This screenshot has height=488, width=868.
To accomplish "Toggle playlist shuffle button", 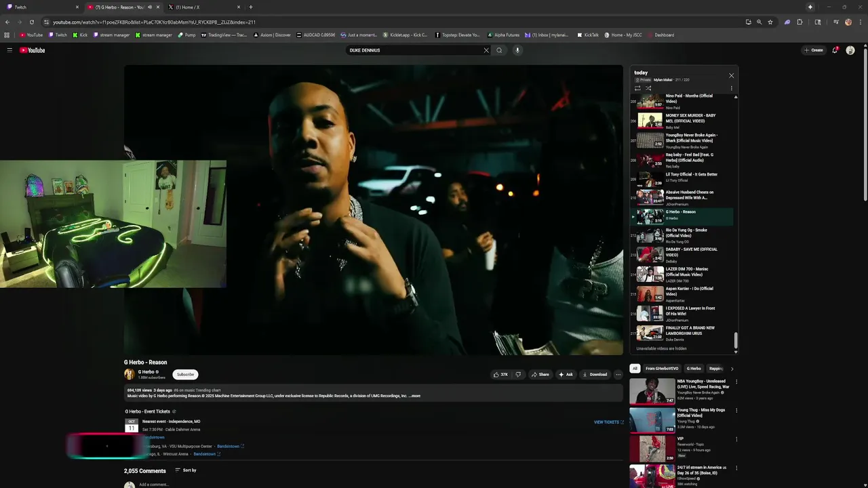I will click(648, 88).
